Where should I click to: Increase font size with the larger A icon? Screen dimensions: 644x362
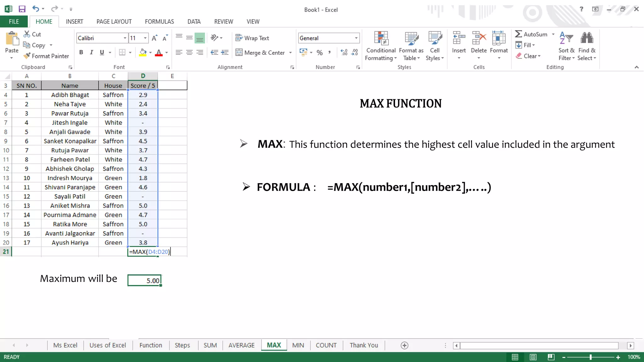click(154, 38)
